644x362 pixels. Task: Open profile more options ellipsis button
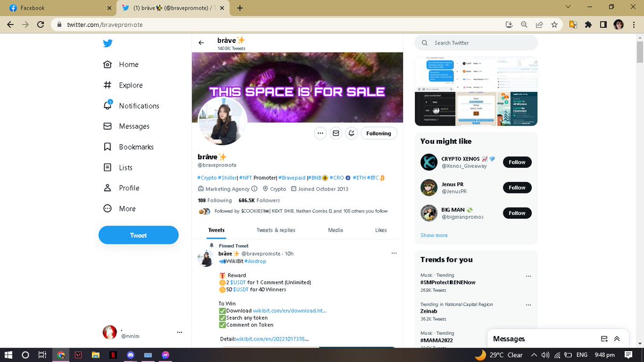click(320, 133)
